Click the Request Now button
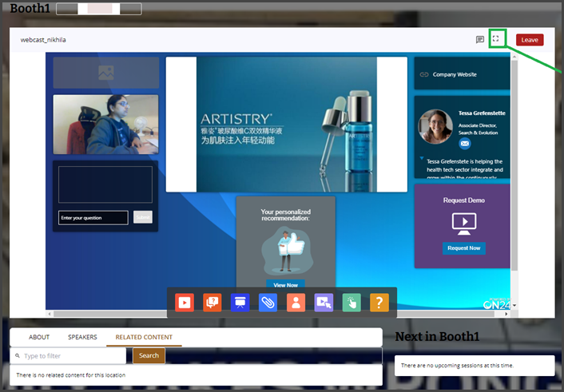This screenshot has width=564, height=392. click(463, 248)
